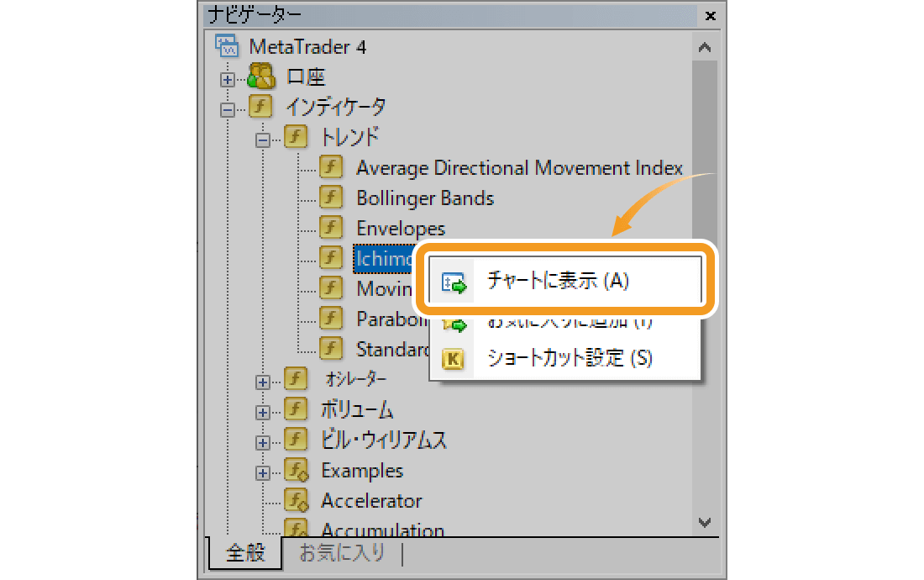Select Accumulation in the tree

pos(382,530)
